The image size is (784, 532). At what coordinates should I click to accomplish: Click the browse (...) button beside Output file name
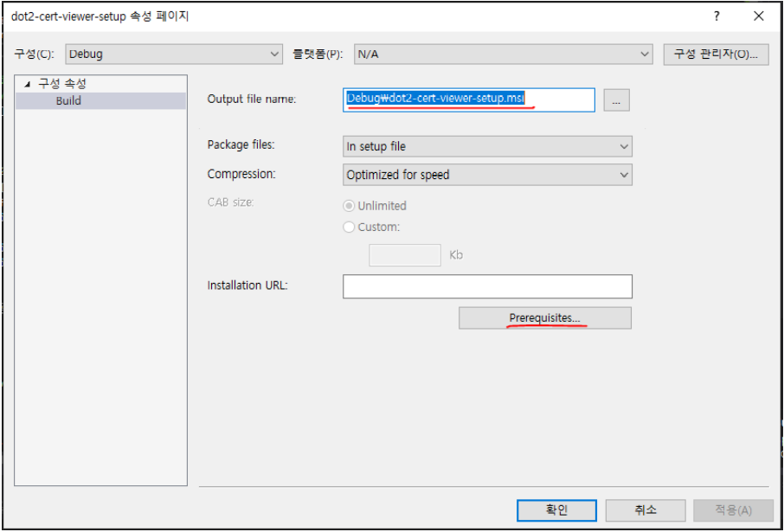[x=615, y=99]
